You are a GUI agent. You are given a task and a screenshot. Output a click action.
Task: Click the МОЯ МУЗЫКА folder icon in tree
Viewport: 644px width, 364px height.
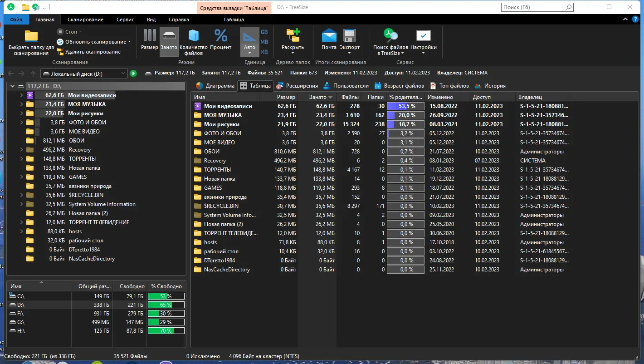30,104
